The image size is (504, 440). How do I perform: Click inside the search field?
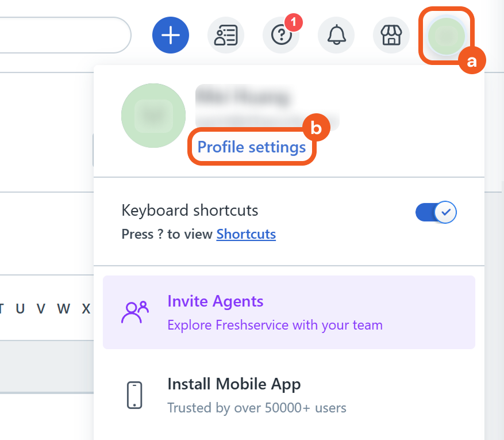point(63,35)
